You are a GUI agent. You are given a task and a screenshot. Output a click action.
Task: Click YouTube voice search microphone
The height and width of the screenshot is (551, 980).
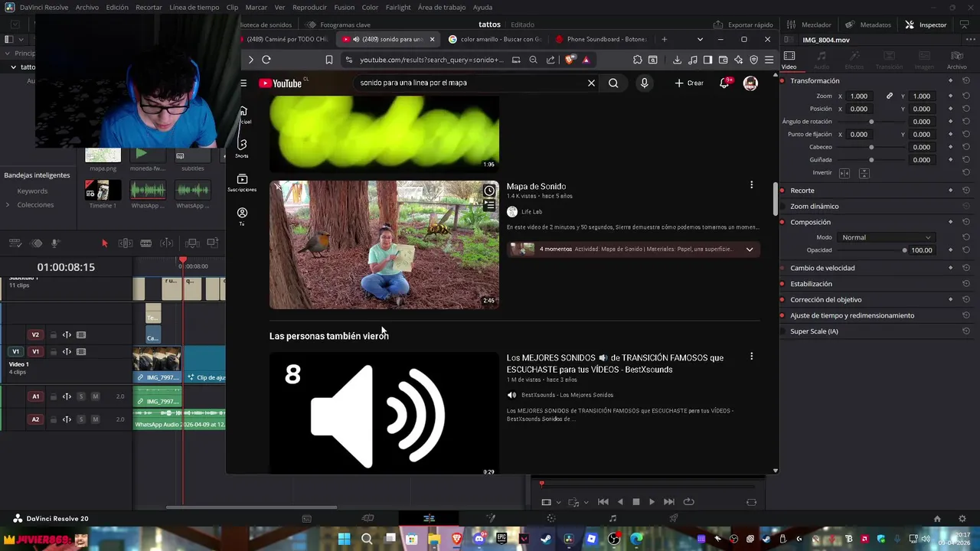click(644, 83)
